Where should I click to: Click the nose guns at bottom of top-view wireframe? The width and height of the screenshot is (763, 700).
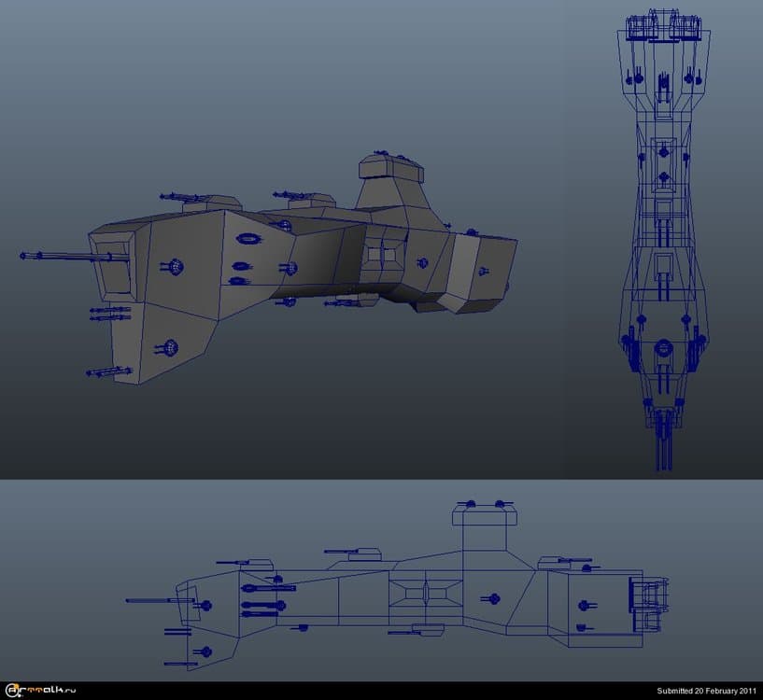(x=663, y=443)
